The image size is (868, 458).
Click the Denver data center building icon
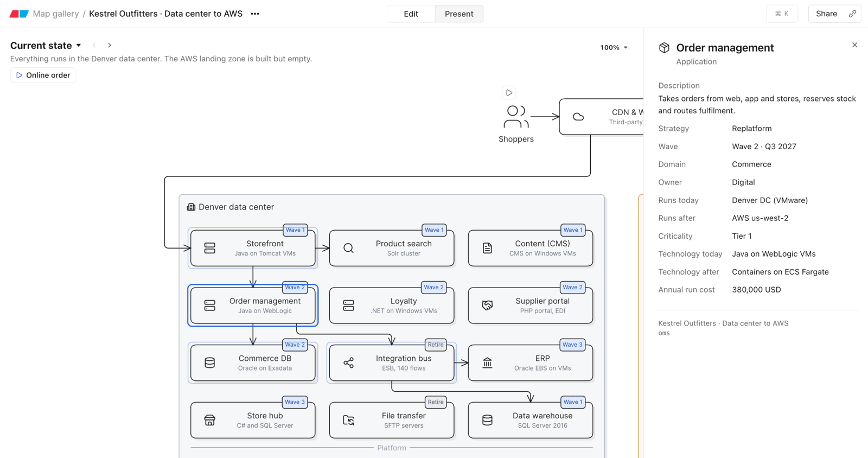[x=191, y=207]
